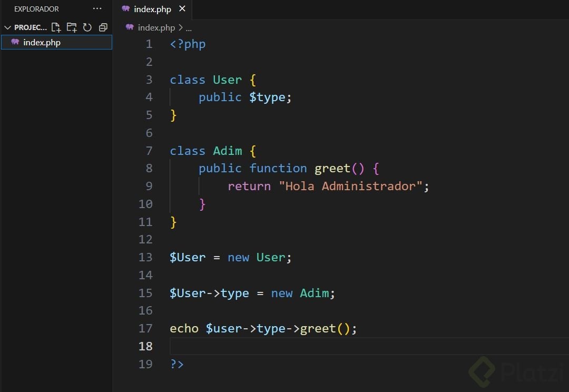Click the greet function name on line 8

[x=332, y=169]
